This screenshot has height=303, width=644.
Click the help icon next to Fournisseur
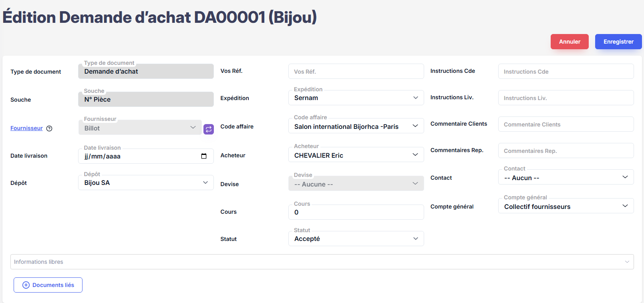point(49,128)
